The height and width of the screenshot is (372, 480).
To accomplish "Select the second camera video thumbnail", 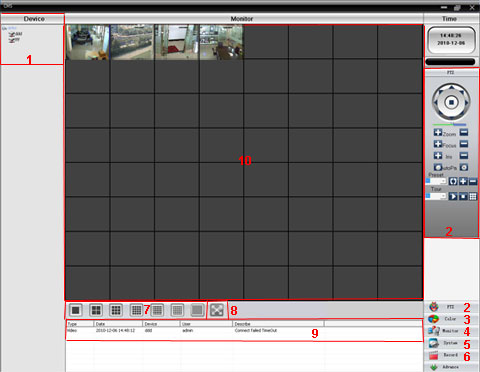I will tap(132, 42).
